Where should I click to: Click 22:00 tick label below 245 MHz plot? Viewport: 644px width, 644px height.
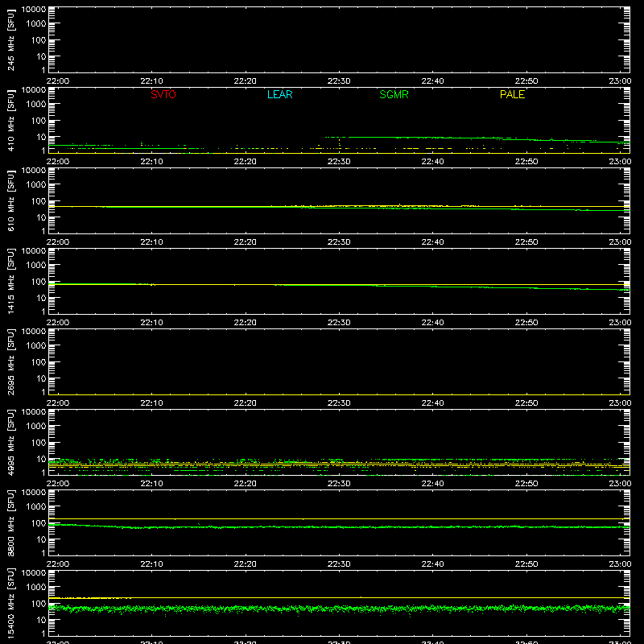click(58, 81)
